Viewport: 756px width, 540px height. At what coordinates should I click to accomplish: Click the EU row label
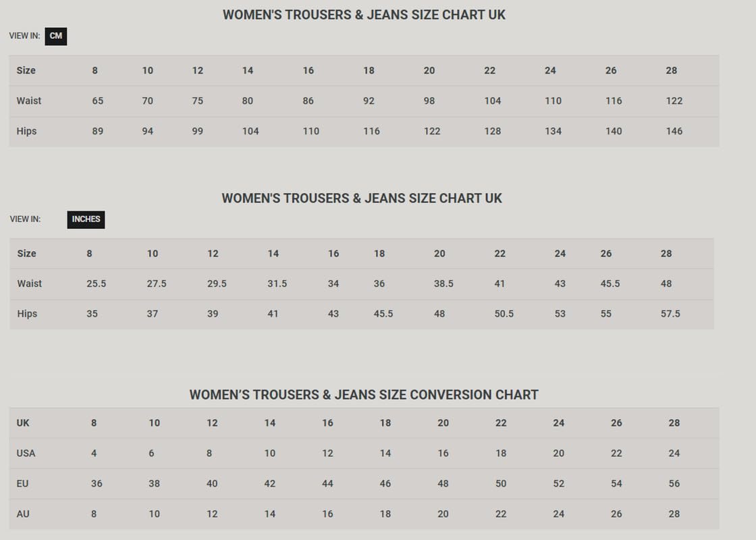[x=22, y=483]
